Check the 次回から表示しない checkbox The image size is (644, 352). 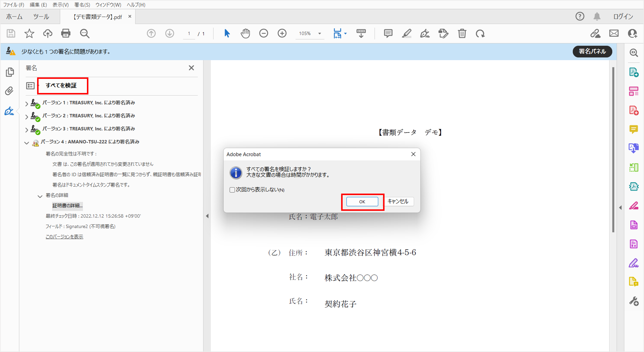click(x=232, y=190)
